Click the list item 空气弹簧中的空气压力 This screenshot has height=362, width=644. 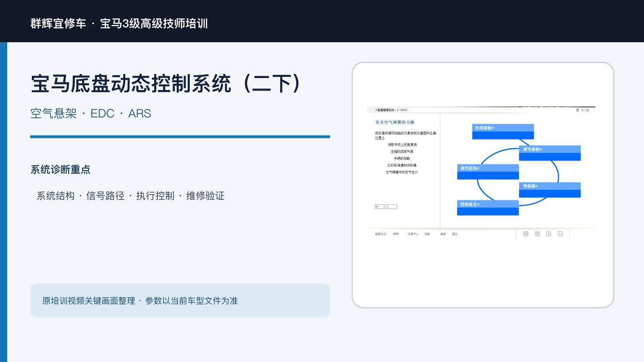tap(402, 172)
